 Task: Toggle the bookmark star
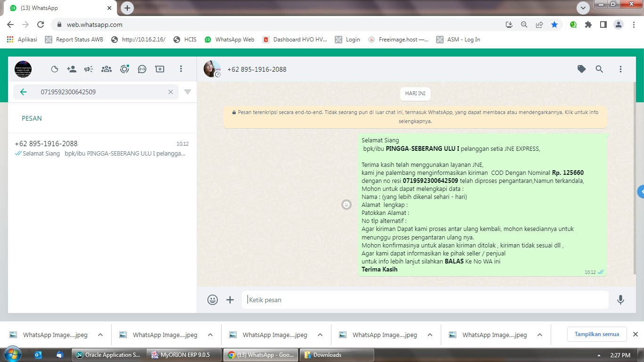point(554,25)
